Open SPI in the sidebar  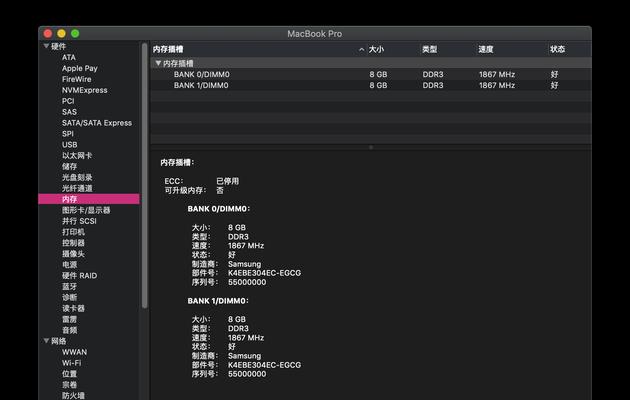68,134
